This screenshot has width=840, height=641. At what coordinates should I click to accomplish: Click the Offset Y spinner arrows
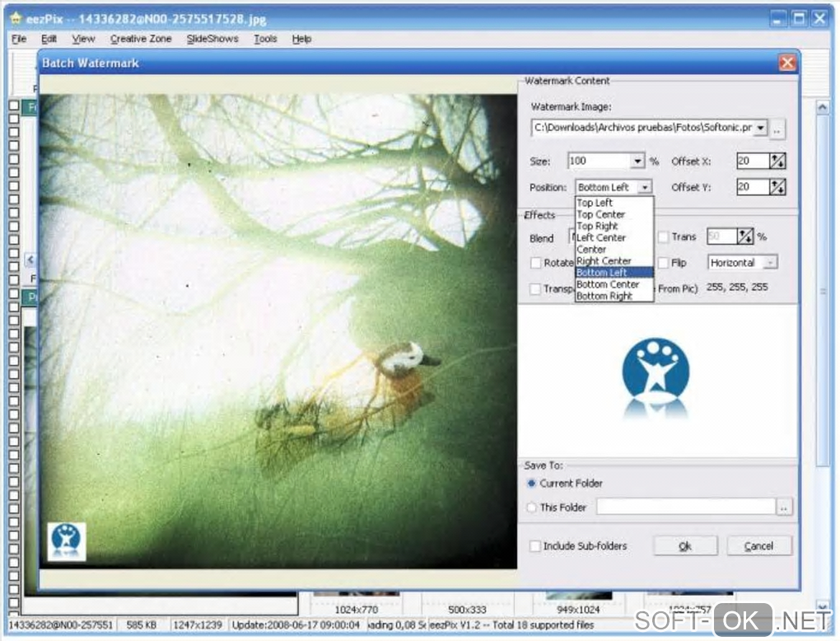click(x=777, y=187)
